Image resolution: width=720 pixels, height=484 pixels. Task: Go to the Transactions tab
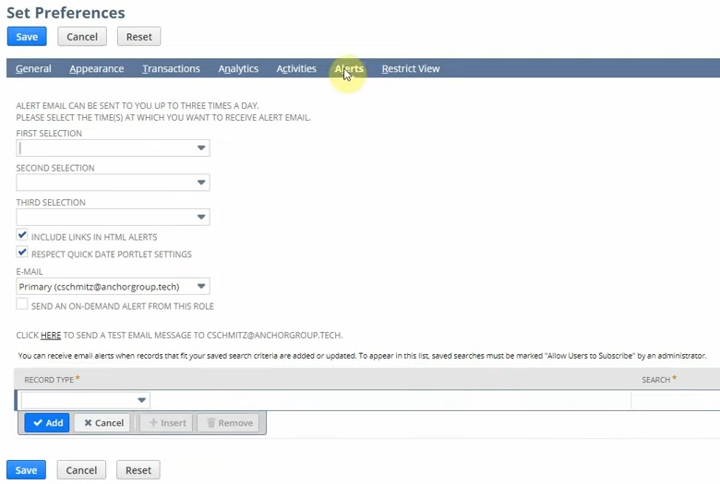(171, 68)
